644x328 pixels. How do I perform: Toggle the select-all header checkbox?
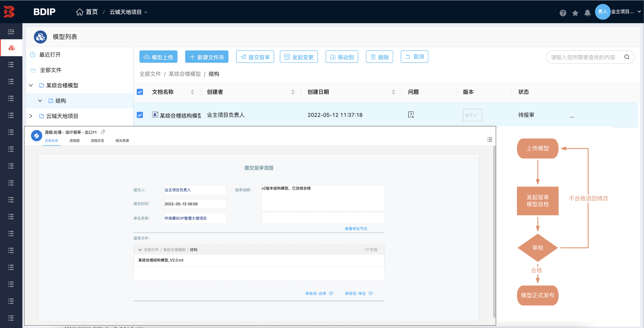tap(140, 92)
